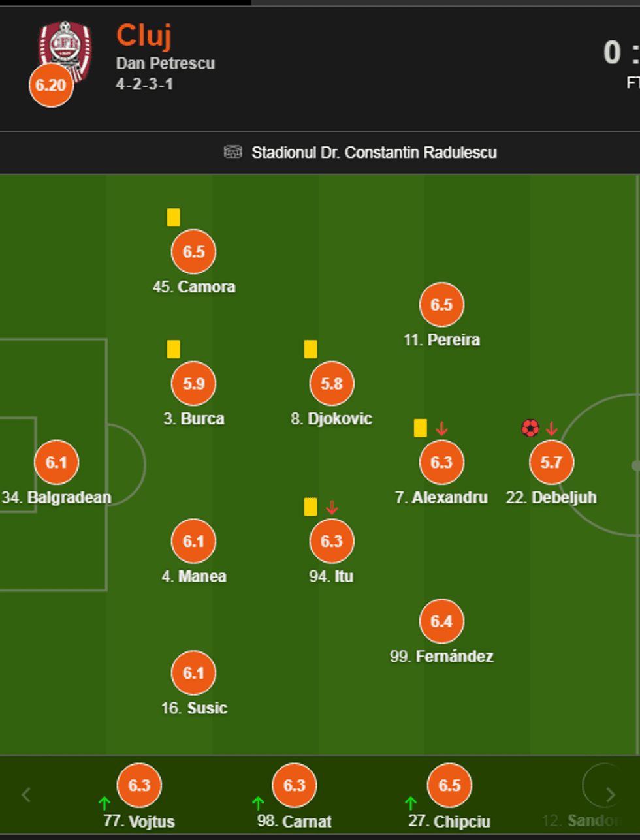The height and width of the screenshot is (840, 640).
Task: Click Alexandru's red substitution arrow
Action: [442, 429]
